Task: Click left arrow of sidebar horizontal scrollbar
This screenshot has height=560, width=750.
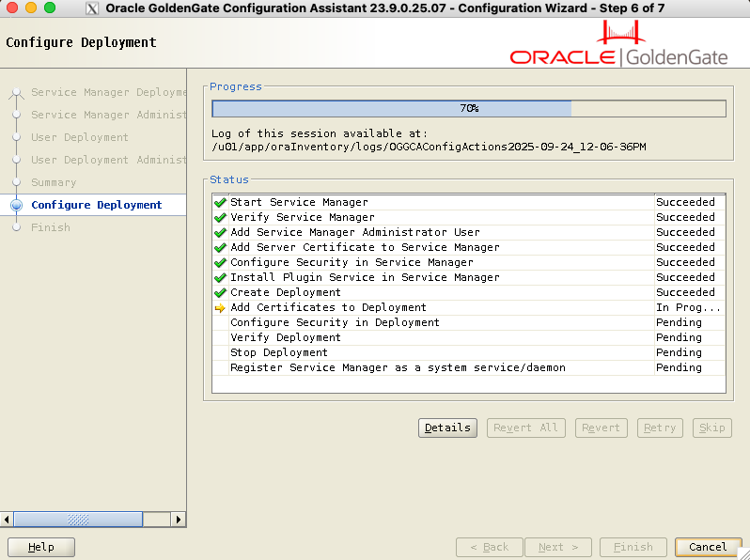Action: (x=8, y=519)
